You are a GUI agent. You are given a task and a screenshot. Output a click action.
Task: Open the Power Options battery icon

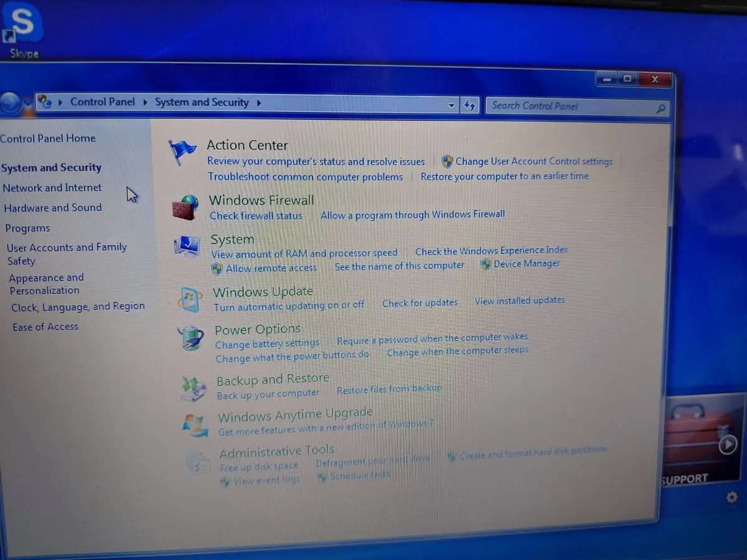(190, 338)
